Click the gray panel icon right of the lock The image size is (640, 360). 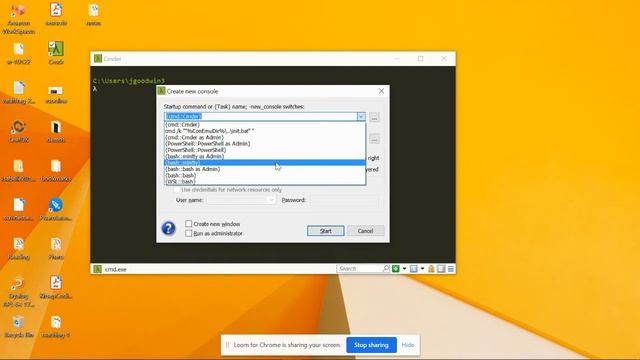click(x=441, y=269)
